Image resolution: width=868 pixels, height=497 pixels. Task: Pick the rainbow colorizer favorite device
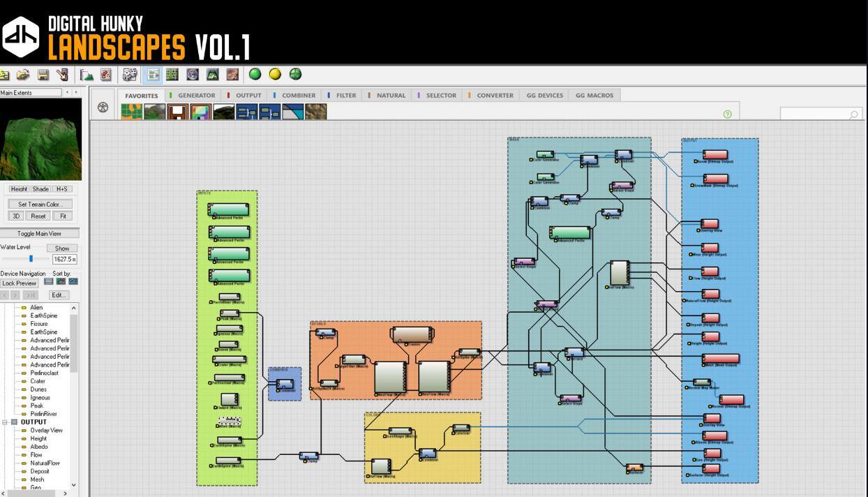pos(200,111)
